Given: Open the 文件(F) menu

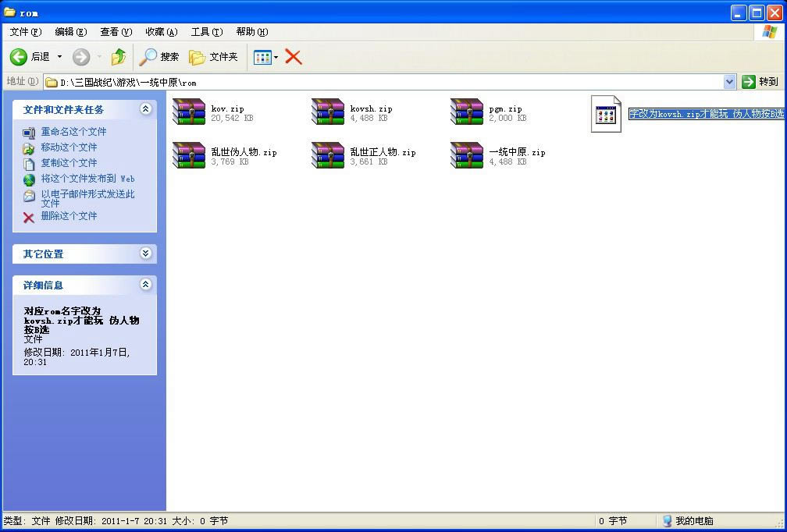Looking at the screenshot, I should [x=25, y=32].
